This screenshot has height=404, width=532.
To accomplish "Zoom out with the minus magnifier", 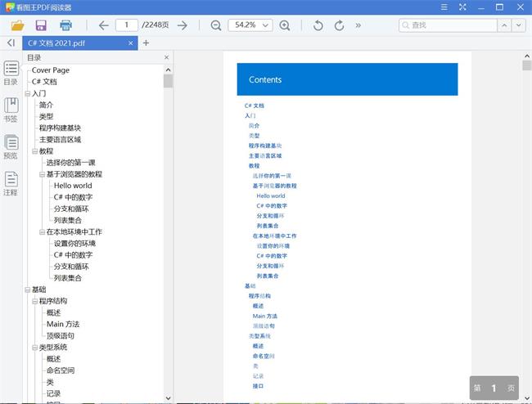I will coord(216,25).
